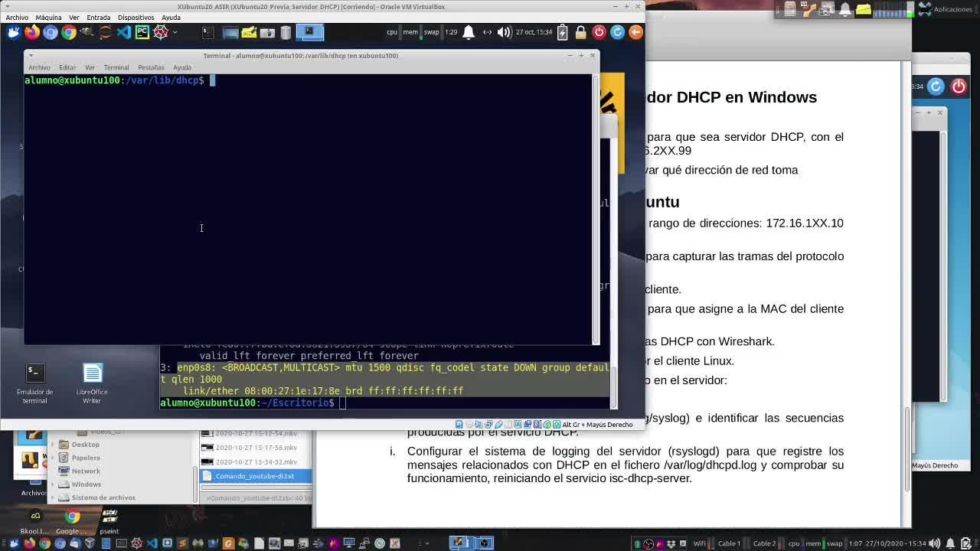Viewport: 980px width, 551px height.
Task: Click the clock showing 27 oct, 15:34
Action: click(x=534, y=32)
